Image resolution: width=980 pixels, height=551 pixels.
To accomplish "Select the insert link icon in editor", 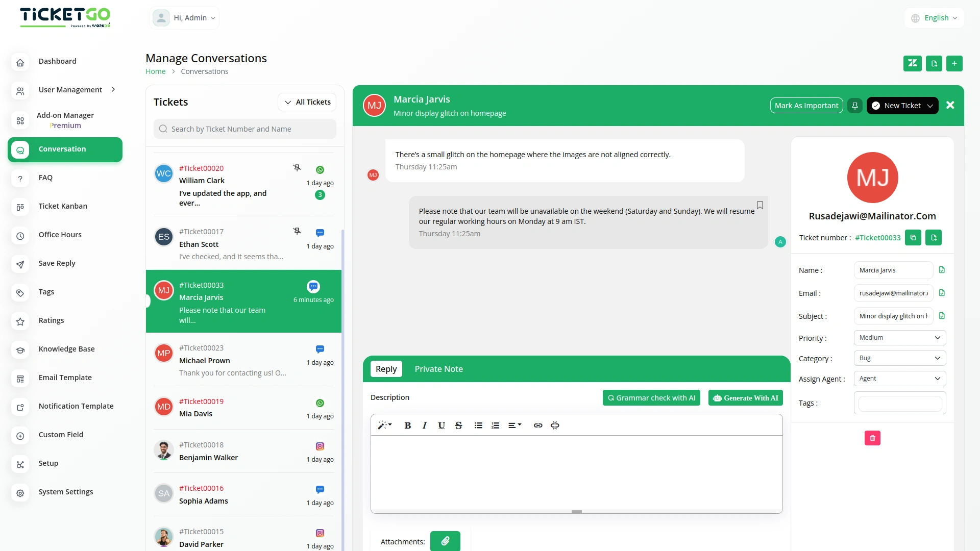I will pyautogui.click(x=537, y=425).
